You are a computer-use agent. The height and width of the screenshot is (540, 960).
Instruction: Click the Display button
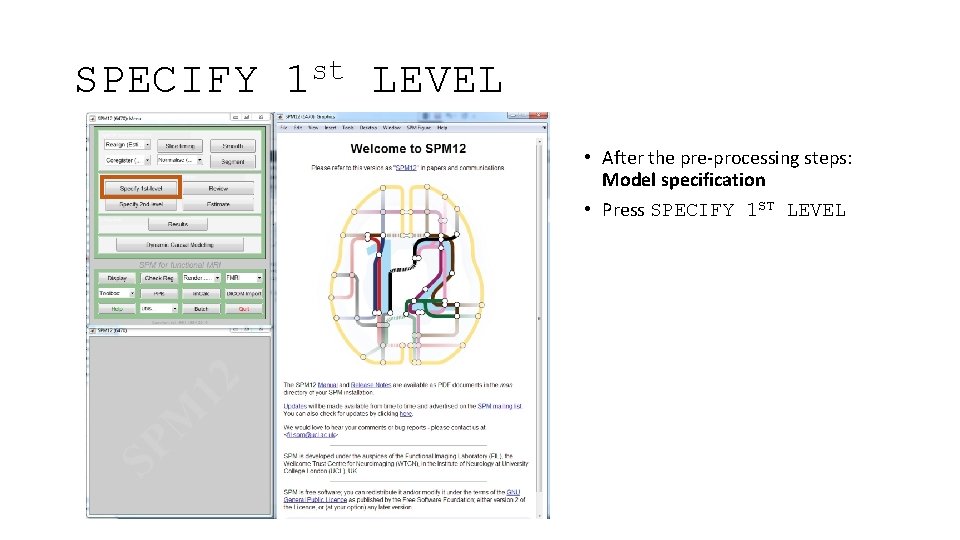[117, 278]
